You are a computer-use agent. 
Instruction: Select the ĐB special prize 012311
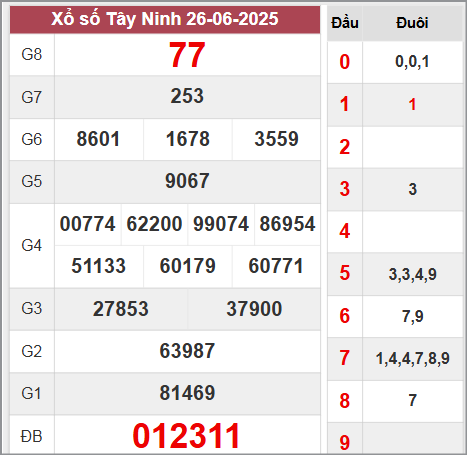[x=186, y=436]
